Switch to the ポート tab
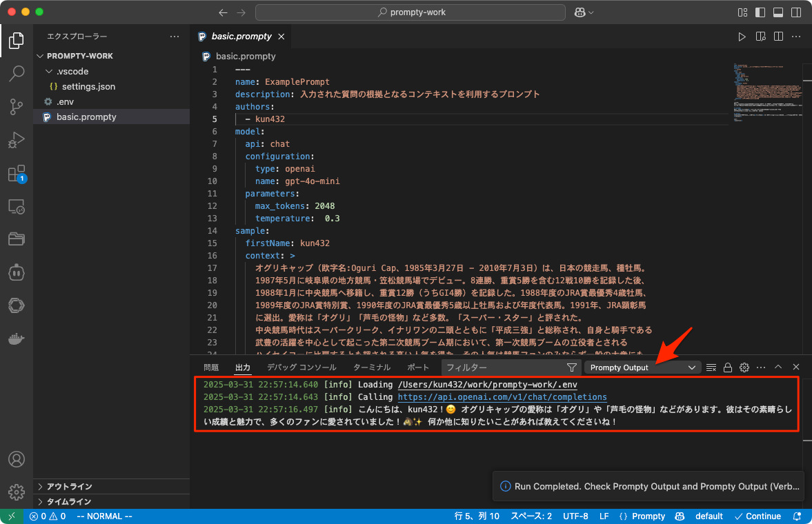The height and width of the screenshot is (524, 812). click(418, 367)
